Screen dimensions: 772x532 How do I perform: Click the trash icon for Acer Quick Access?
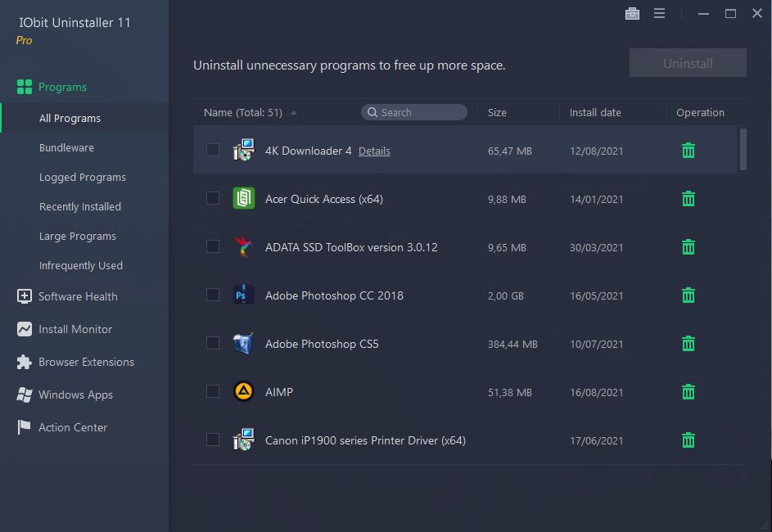point(688,198)
